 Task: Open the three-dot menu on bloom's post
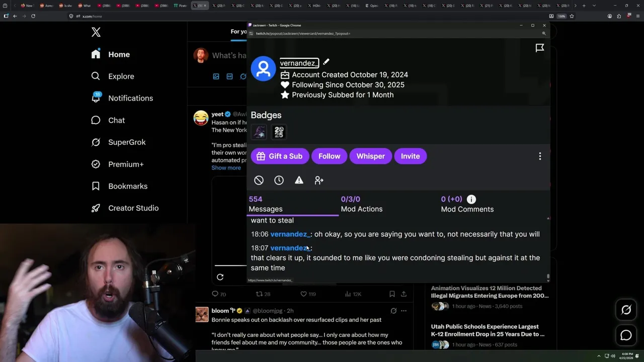404,311
